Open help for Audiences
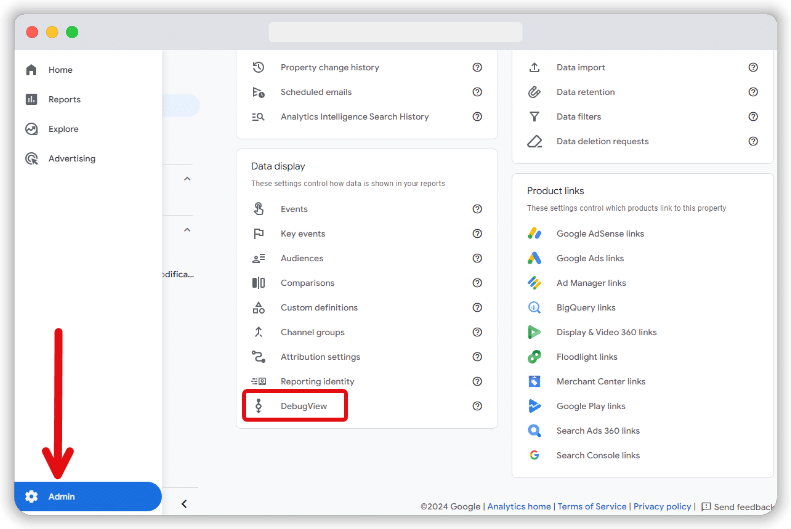791x529 pixels. pyautogui.click(x=477, y=258)
